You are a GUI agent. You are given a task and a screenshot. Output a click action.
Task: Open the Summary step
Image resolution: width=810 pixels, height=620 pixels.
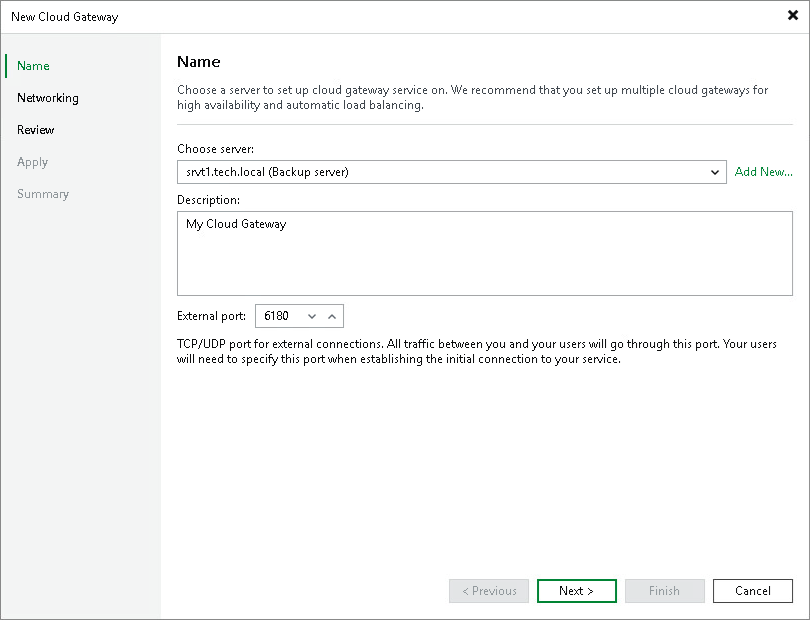(43, 193)
